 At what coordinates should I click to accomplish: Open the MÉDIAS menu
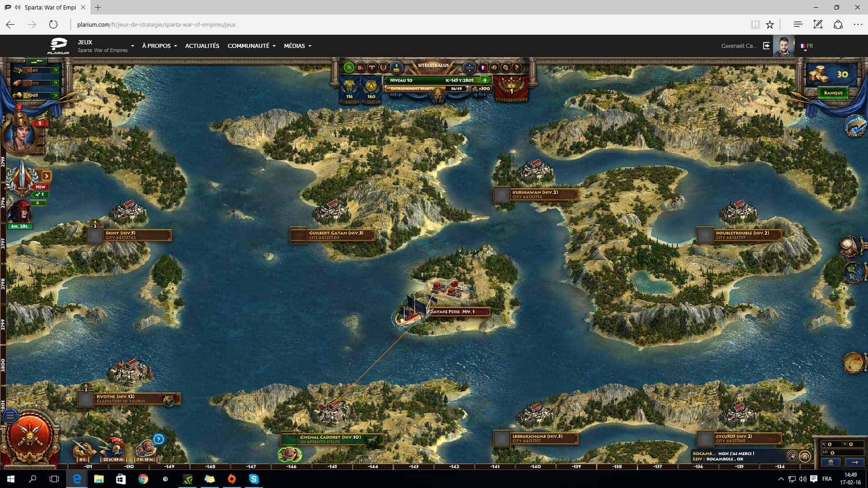[297, 46]
